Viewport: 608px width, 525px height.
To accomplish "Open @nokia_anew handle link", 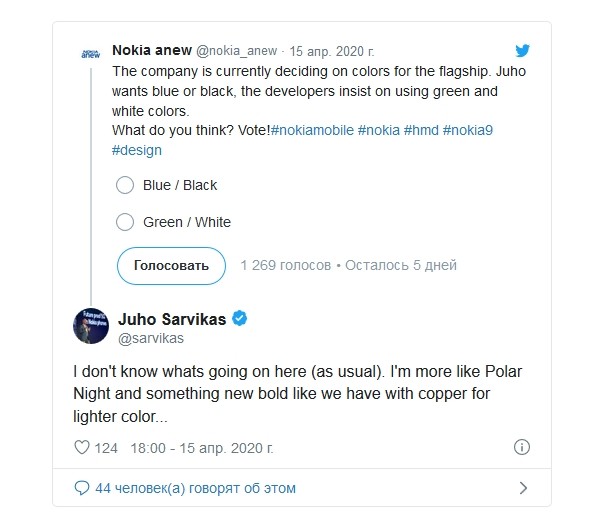I will (x=237, y=51).
